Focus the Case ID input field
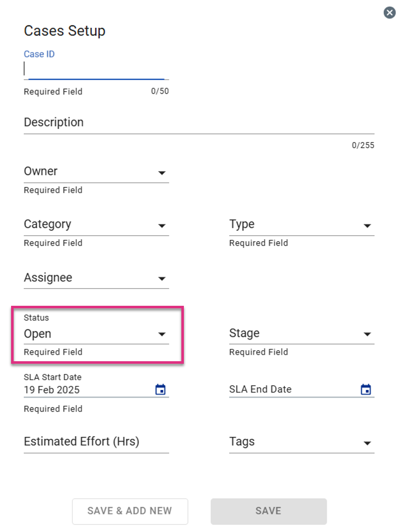 click(96, 69)
